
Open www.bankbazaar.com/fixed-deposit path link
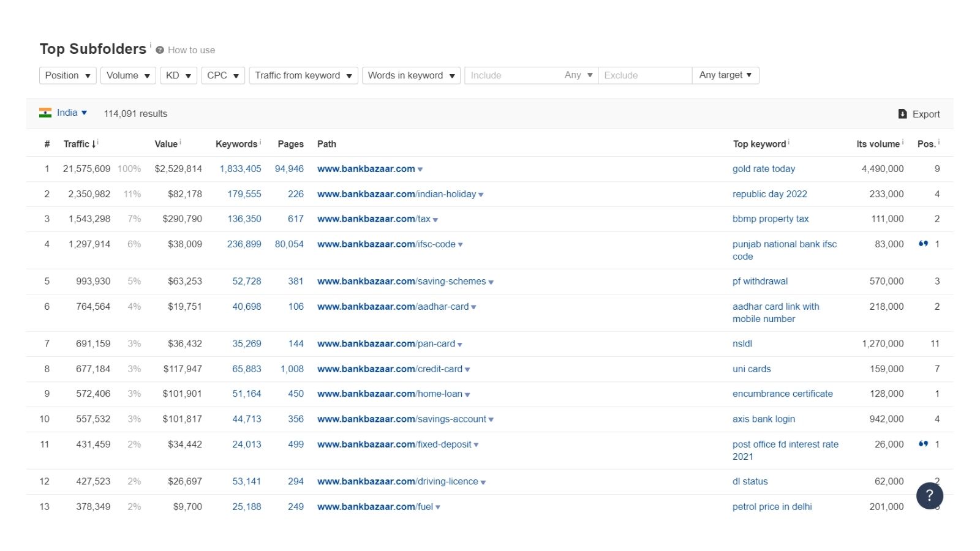point(394,444)
